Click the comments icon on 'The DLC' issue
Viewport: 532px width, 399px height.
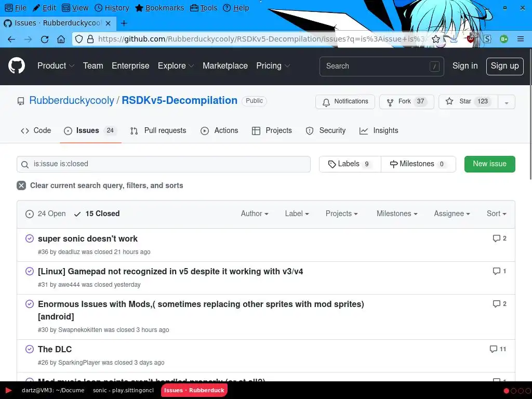[x=494, y=349]
